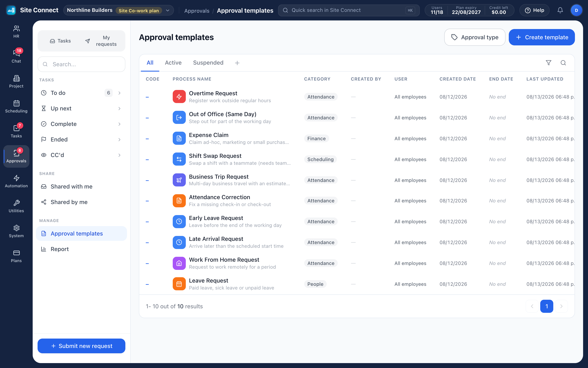Open user avatar D menu
This screenshot has width=588, height=368.
click(x=576, y=10)
